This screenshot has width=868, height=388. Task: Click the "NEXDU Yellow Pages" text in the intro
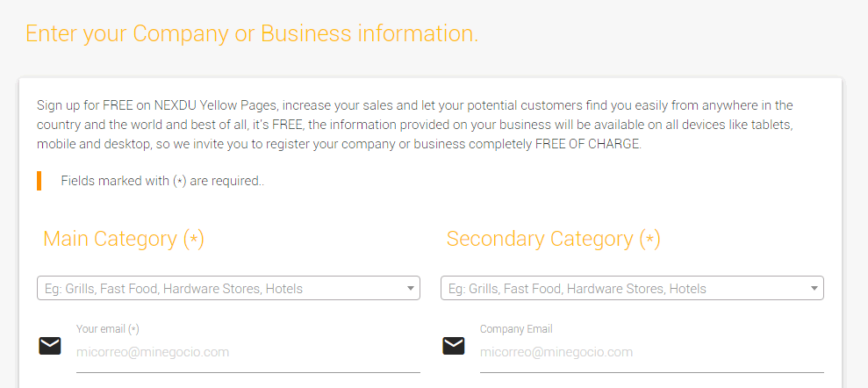coord(214,105)
